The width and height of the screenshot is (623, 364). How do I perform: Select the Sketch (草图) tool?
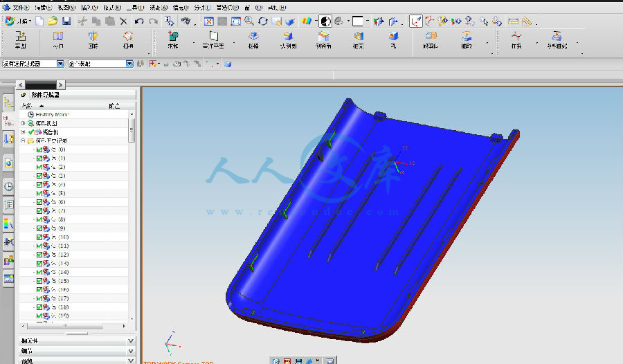point(20,41)
